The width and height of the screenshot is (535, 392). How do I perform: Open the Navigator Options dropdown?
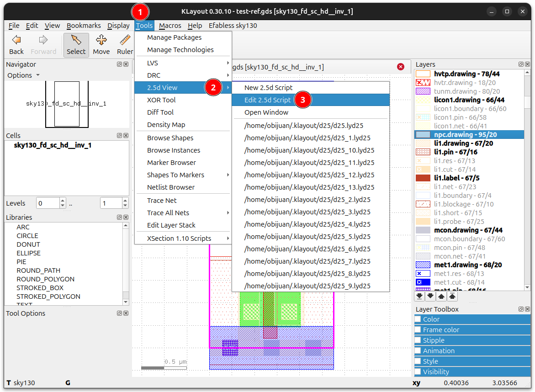[x=24, y=75]
